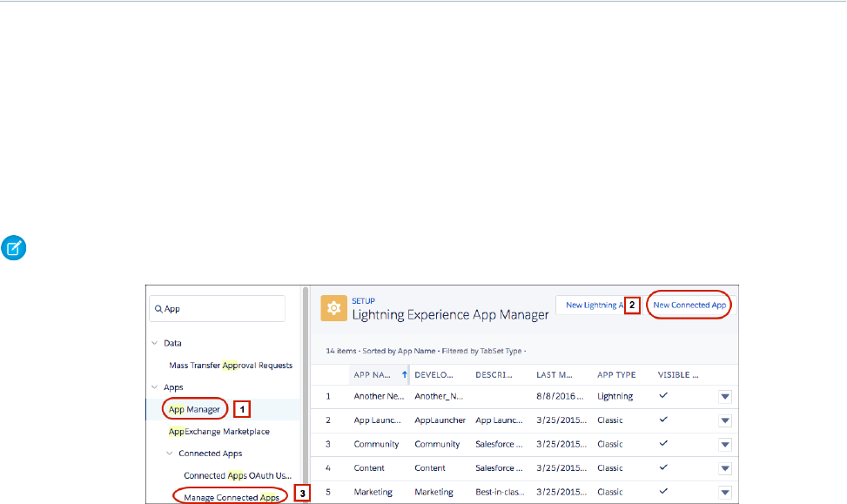Viewport: 847px width, 504px height.
Task: Open row menu for App Launc... app
Action: click(x=725, y=420)
